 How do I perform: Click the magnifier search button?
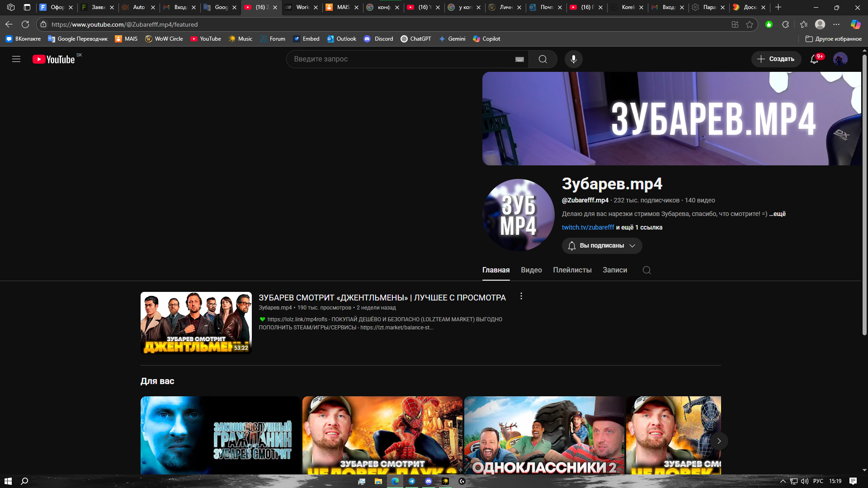click(543, 59)
